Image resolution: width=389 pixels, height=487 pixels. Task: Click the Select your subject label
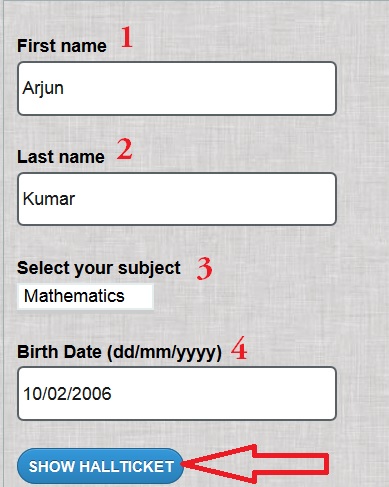point(99,268)
